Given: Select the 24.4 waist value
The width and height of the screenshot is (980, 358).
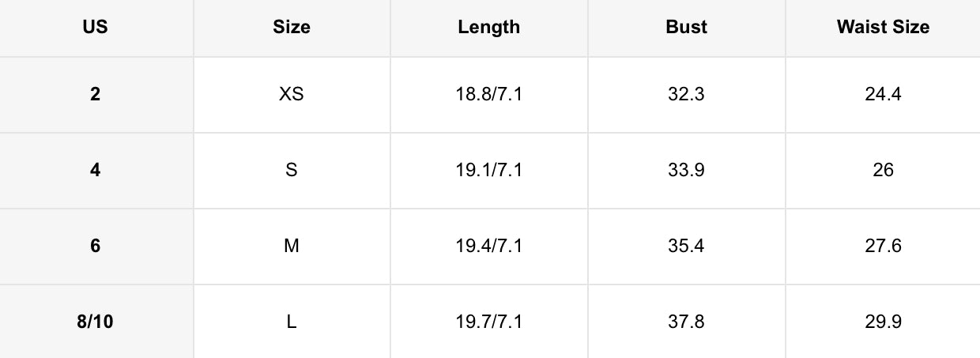Looking at the screenshot, I should click(x=883, y=95).
